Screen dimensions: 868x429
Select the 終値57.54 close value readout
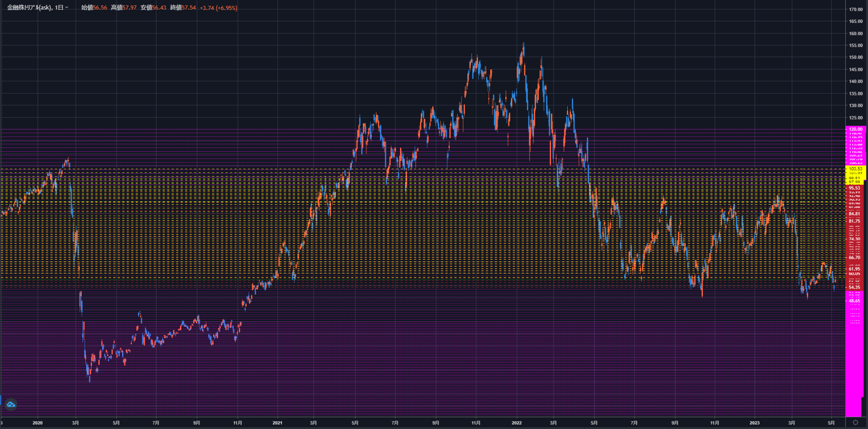click(x=183, y=8)
